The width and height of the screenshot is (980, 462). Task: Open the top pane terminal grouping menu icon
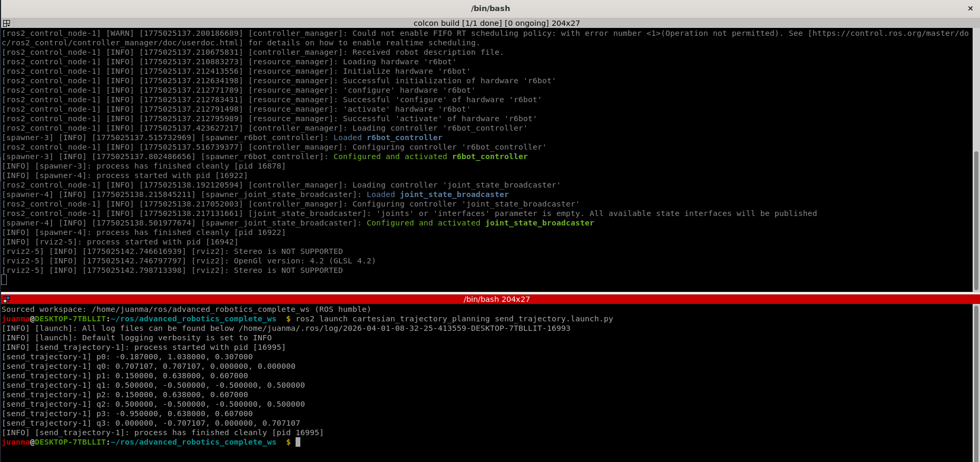pyautogui.click(x=6, y=23)
